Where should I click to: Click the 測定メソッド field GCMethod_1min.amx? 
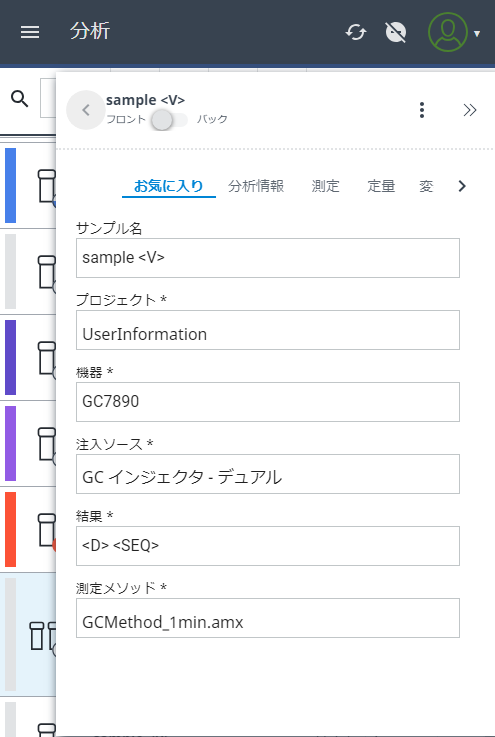pyautogui.click(x=268, y=618)
